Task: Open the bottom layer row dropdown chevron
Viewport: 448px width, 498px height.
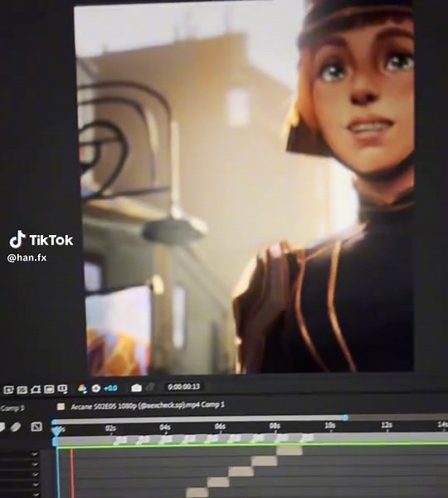Action: pos(35,494)
